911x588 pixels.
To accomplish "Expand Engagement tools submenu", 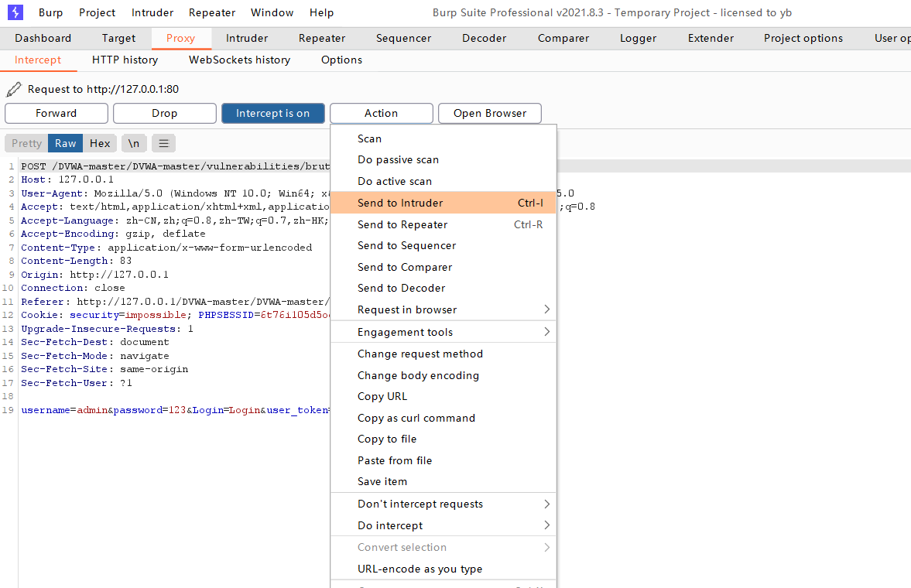I will [444, 333].
